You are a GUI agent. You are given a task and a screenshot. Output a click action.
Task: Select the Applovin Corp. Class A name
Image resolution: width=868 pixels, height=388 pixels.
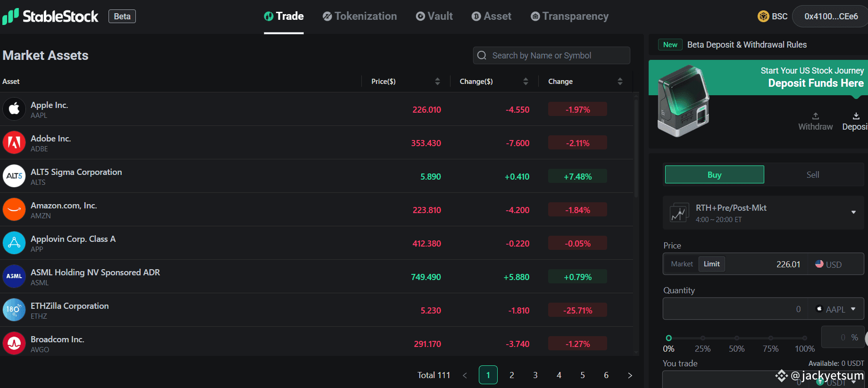point(73,239)
